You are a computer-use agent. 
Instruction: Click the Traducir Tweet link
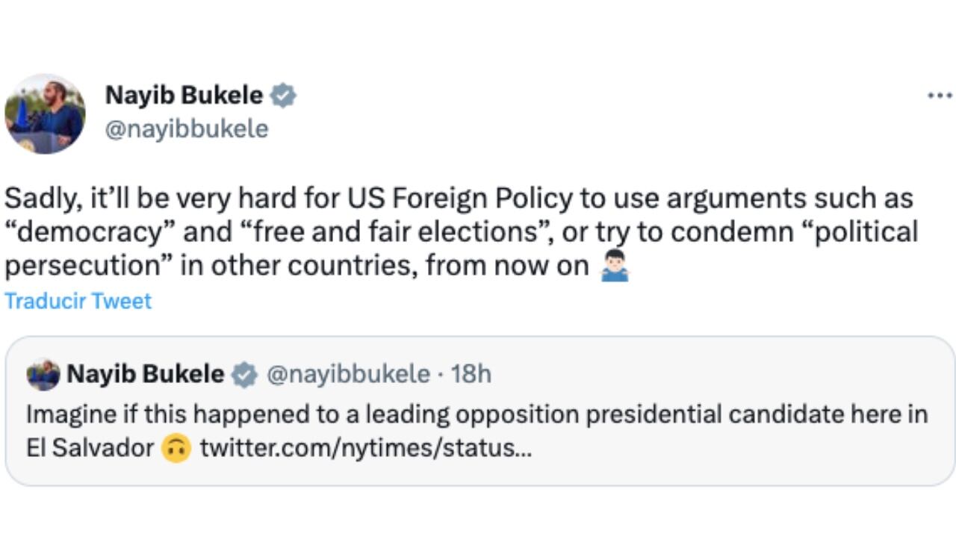coord(77,301)
